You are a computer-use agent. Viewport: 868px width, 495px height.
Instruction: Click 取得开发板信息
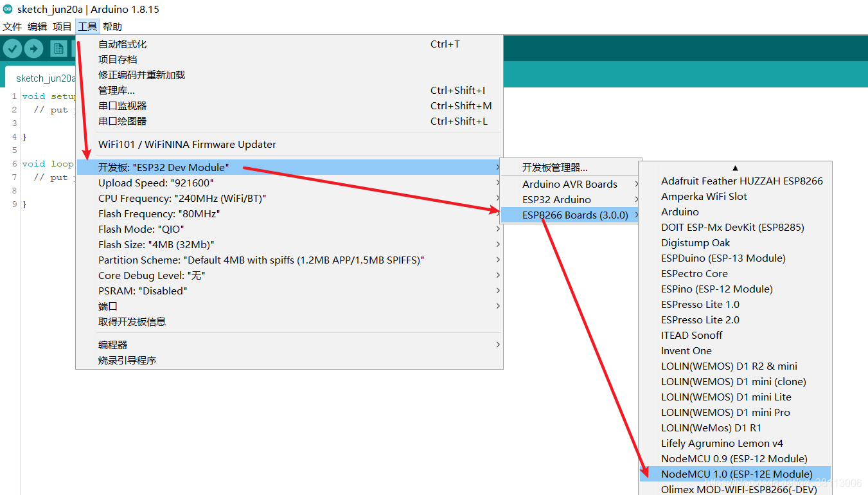point(289,322)
